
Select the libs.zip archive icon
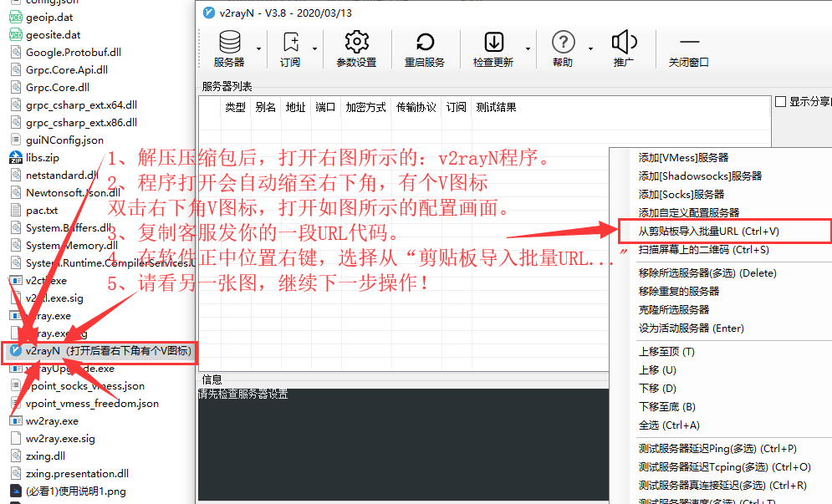tap(15, 158)
